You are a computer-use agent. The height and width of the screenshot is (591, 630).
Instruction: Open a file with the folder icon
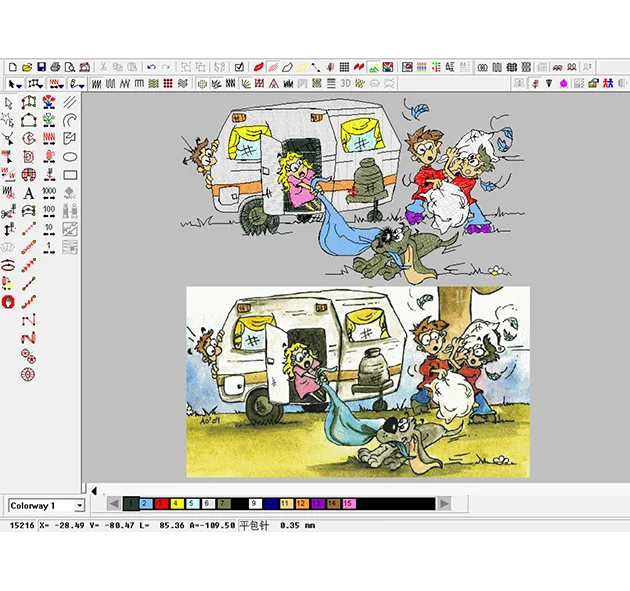(x=27, y=67)
